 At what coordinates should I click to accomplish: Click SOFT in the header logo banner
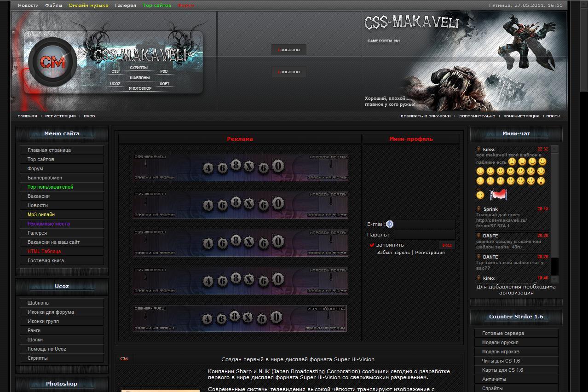click(165, 84)
